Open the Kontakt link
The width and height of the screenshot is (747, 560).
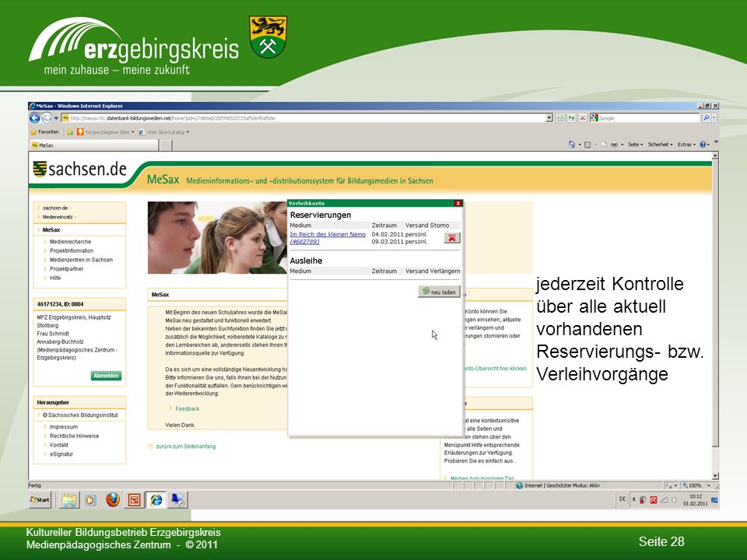58,445
